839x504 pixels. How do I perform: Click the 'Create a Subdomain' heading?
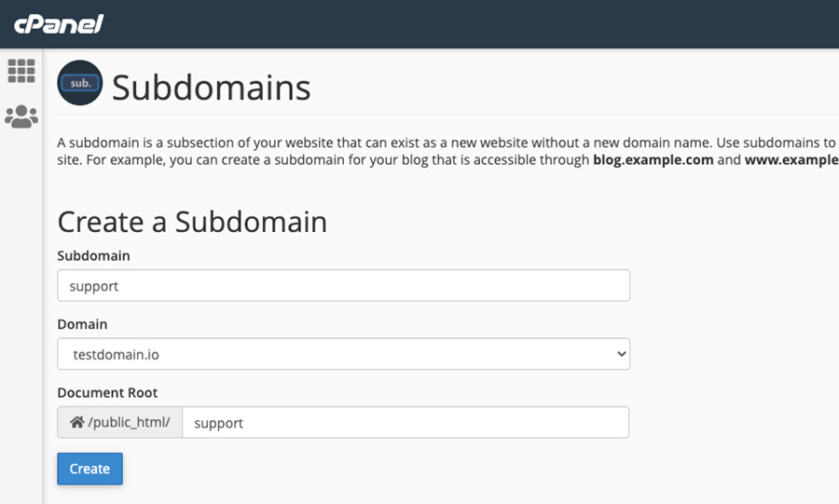click(192, 222)
